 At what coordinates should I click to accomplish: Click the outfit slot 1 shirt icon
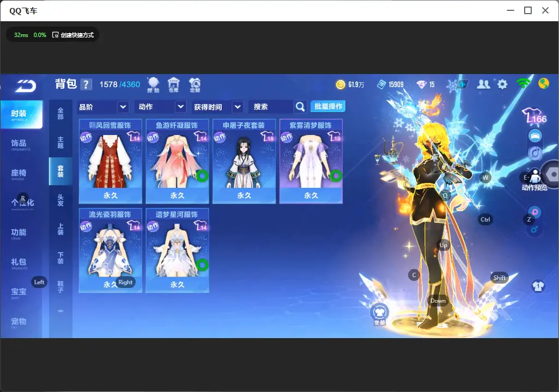[x=538, y=286]
